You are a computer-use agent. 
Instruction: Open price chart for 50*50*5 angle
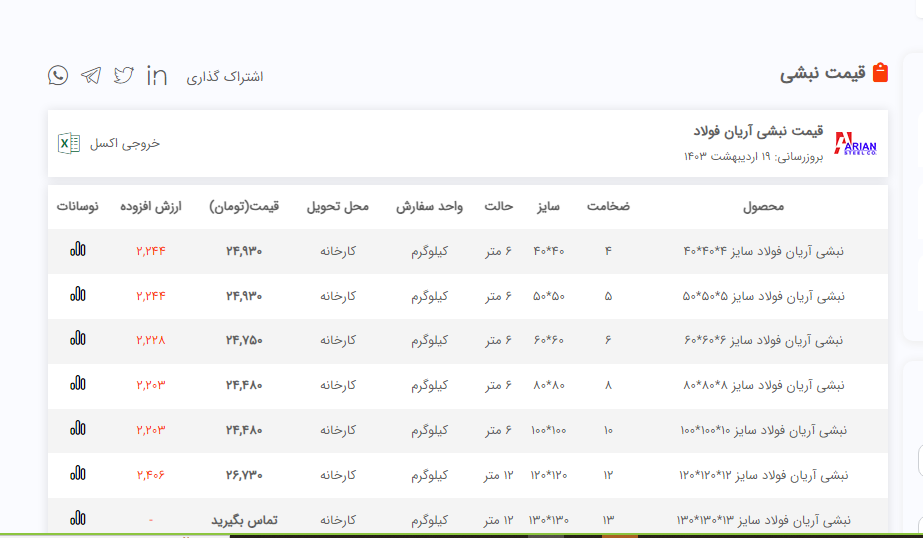coord(78,295)
